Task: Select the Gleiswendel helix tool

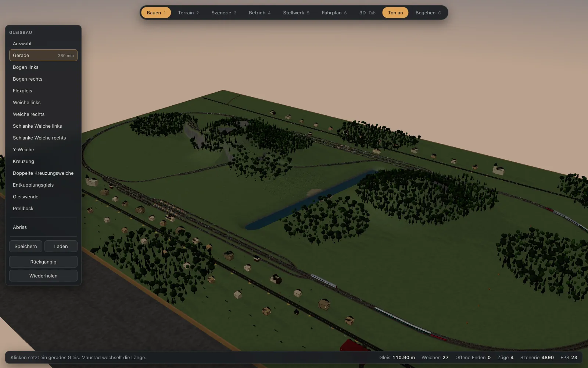Action: (43, 197)
